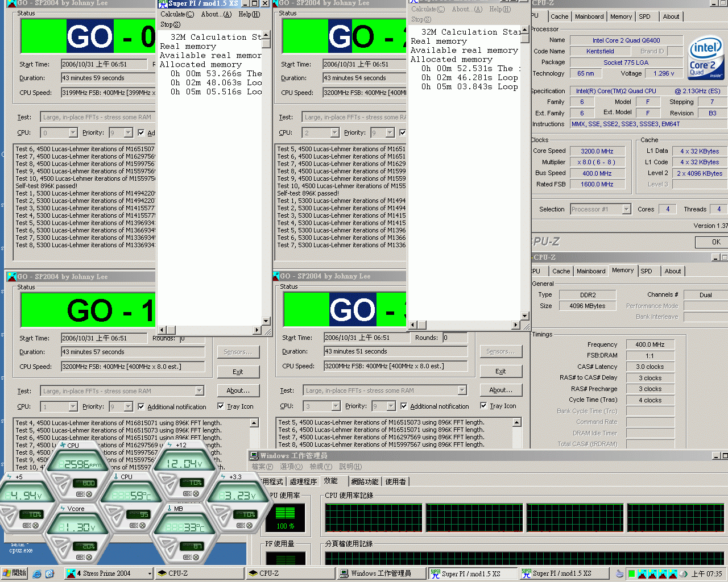Click CPU 使用率 100% gauge in Task Manager
Image resolution: width=728 pixels, height=582 pixels.
[286, 518]
